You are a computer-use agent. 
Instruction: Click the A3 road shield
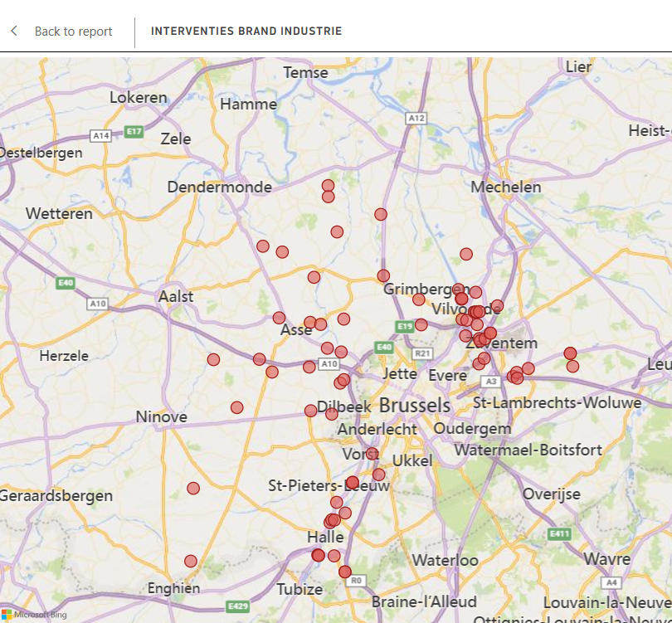pos(491,382)
